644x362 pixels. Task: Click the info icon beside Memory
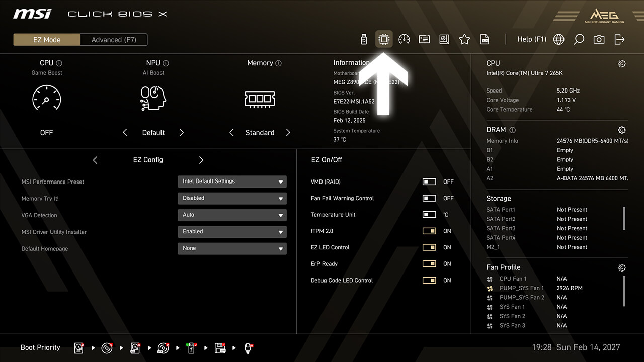point(278,63)
